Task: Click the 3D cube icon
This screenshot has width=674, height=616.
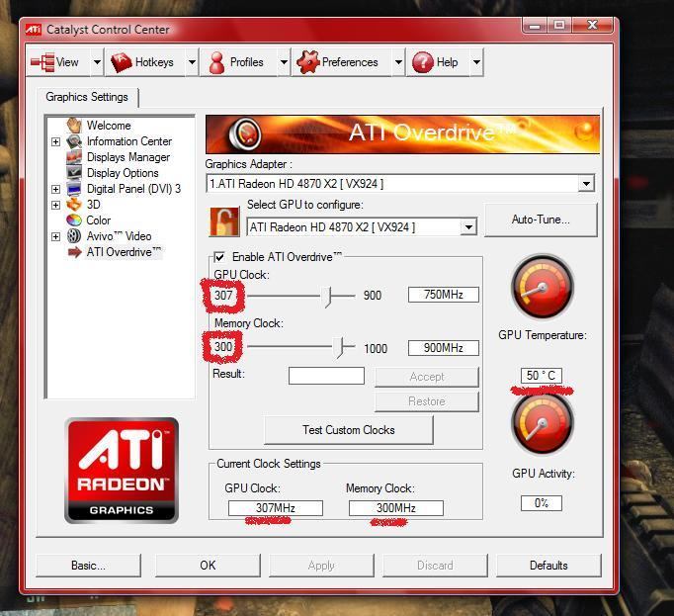Action: click(x=74, y=204)
